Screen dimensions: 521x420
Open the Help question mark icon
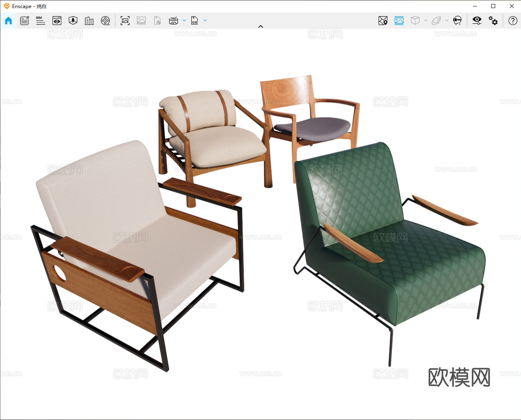click(513, 21)
